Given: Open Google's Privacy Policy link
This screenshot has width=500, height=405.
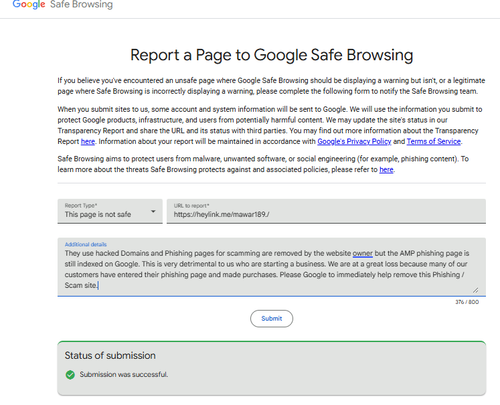Looking at the screenshot, I should 354,141.
